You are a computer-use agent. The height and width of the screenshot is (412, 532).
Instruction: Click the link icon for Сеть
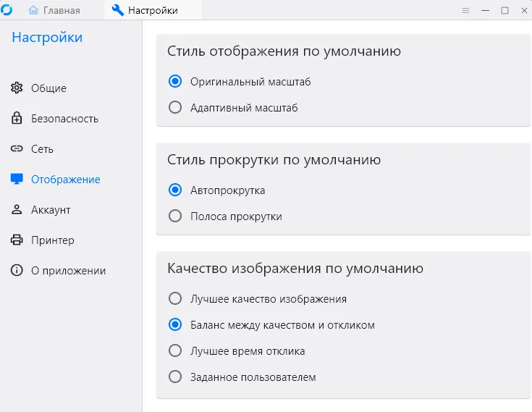click(17, 149)
